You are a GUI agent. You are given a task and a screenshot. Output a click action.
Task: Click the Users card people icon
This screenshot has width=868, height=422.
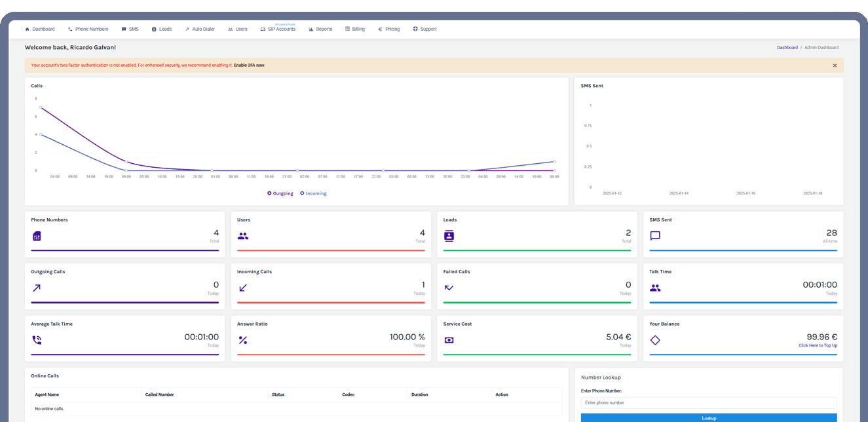(x=243, y=236)
